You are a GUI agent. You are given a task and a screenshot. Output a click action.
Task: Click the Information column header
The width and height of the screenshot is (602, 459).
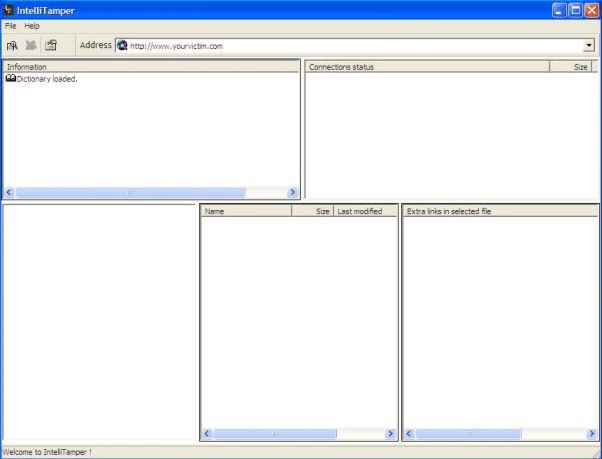point(151,67)
